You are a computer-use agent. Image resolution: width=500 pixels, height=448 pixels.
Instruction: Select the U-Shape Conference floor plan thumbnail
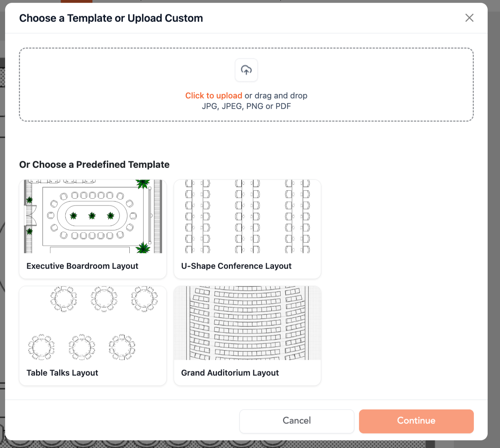(247, 217)
